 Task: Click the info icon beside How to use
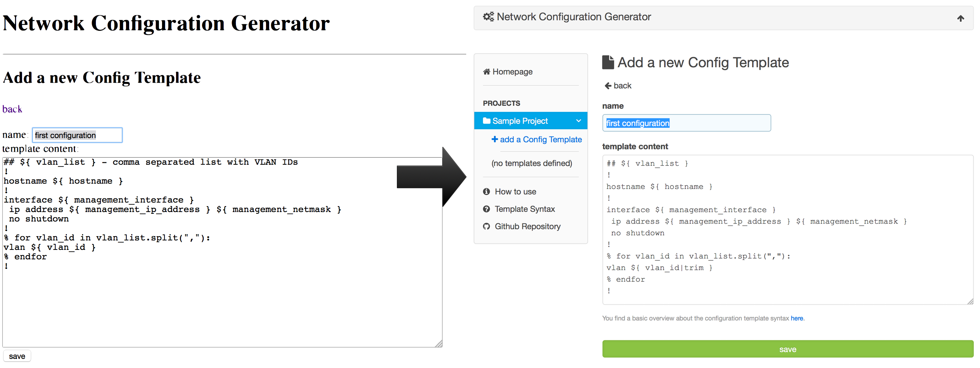coord(486,192)
